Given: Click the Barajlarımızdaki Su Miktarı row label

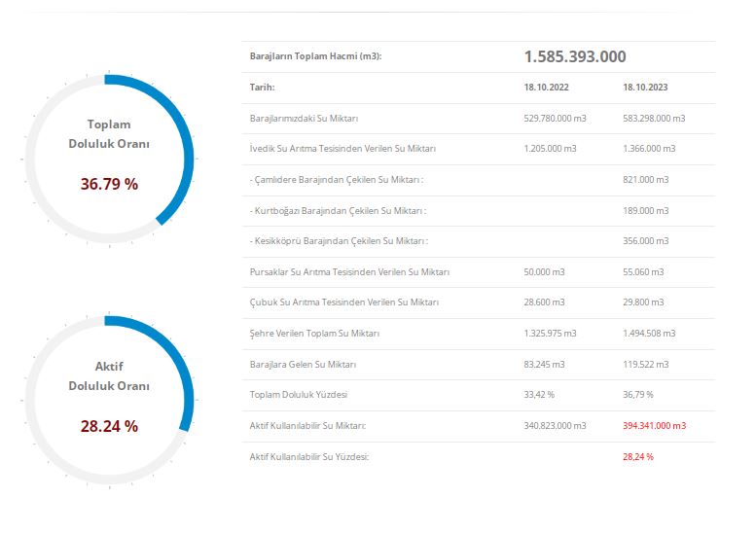Looking at the screenshot, I should (305, 119).
